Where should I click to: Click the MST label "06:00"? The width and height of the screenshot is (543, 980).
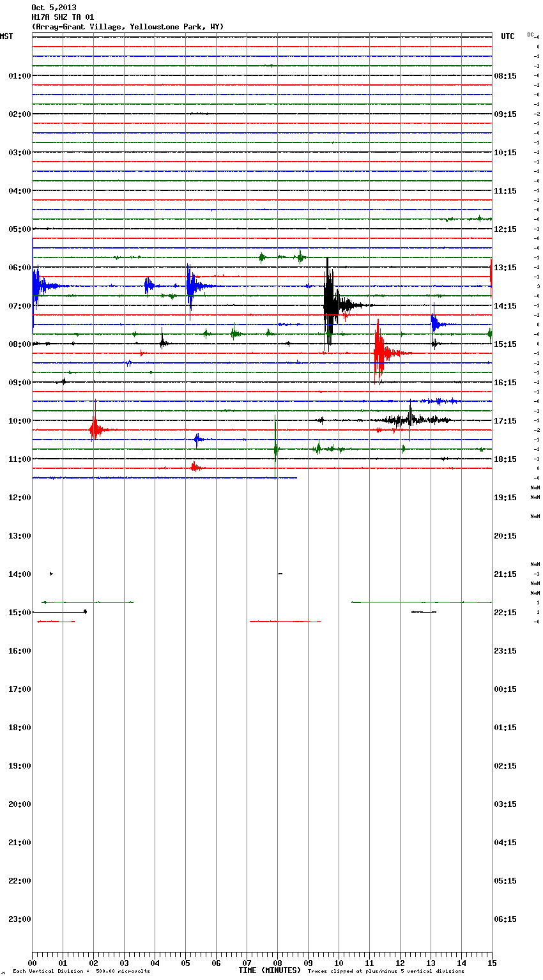point(20,268)
